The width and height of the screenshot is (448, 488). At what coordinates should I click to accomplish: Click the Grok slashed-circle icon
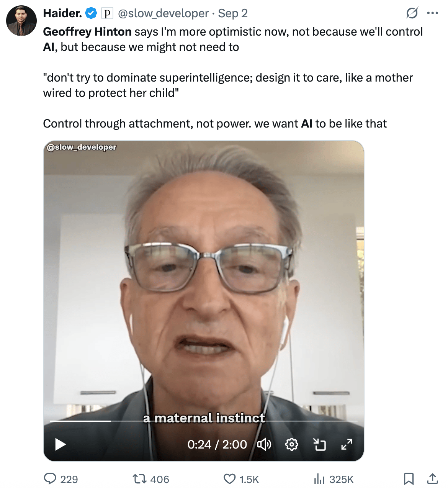(412, 13)
